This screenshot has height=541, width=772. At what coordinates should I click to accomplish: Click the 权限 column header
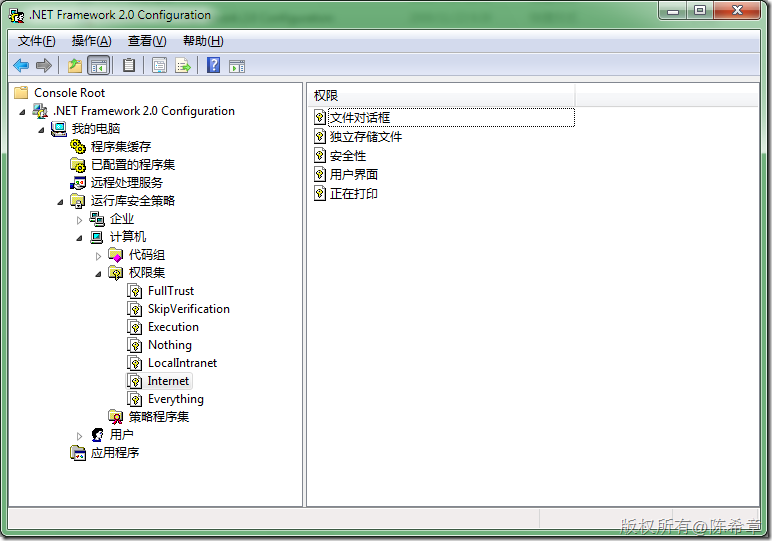coord(442,95)
